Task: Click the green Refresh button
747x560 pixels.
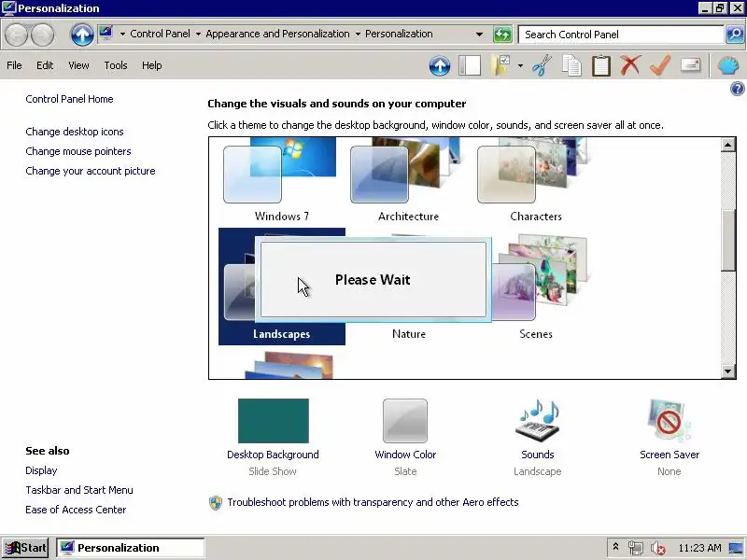Action: tap(502, 35)
